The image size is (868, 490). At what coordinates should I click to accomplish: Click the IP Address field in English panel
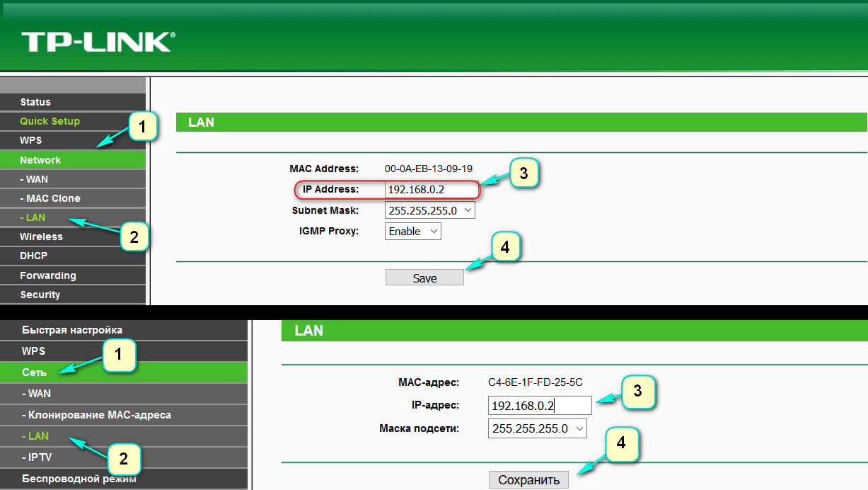432,190
